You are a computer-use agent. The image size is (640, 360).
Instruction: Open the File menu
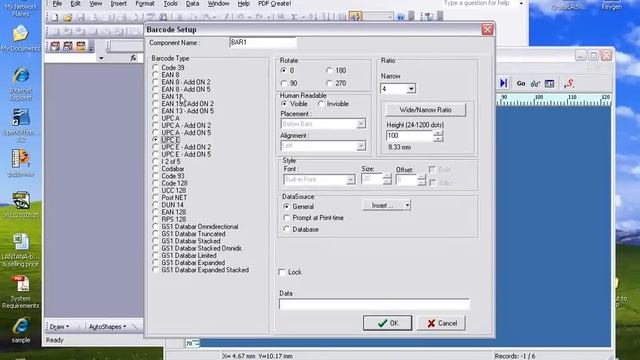point(57,4)
